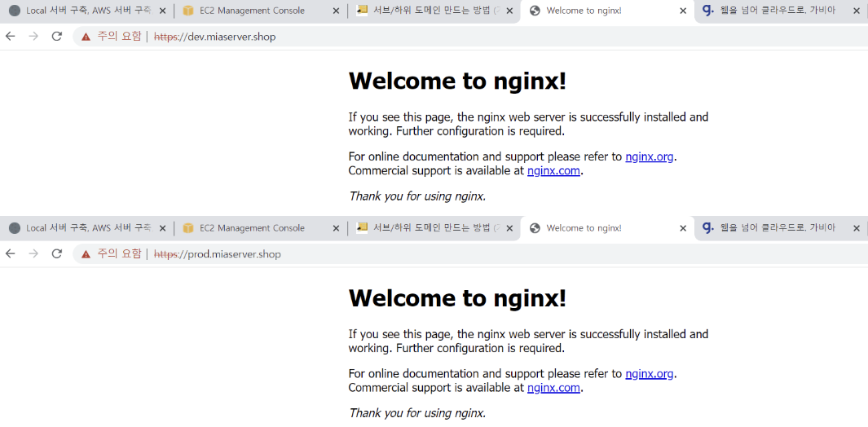868x427 pixels.
Task: Close the Welcome to nginx tab in the dev.miaserver.shop window
Action: coord(682,11)
